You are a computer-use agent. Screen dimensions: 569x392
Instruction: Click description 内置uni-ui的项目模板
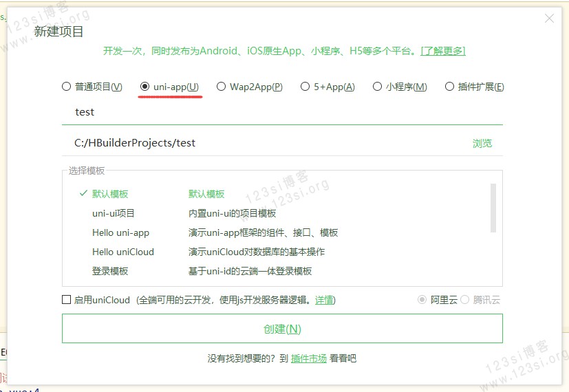pyautogui.click(x=233, y=213)
